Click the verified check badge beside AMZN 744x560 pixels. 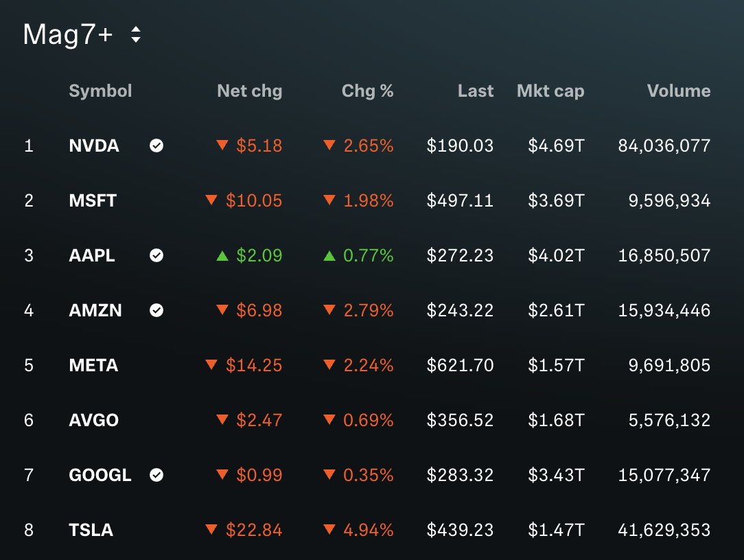[156, 310]
